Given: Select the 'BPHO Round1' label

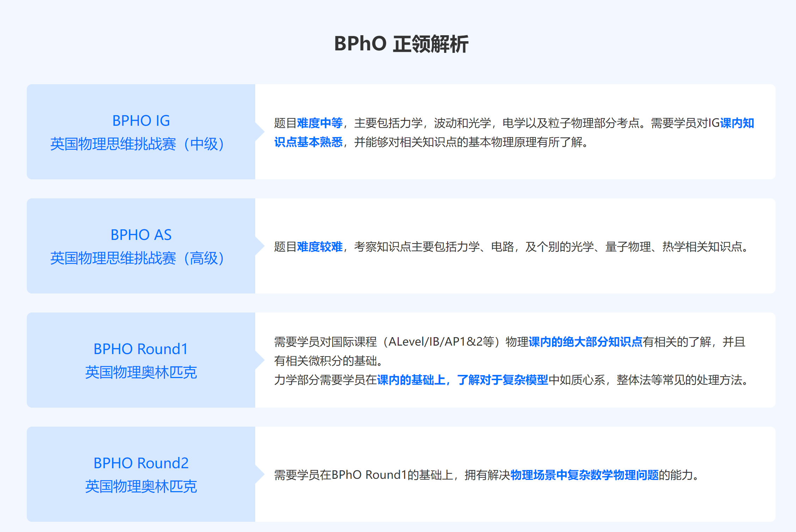Looking at the screenshot, I should tap(141, 349).
